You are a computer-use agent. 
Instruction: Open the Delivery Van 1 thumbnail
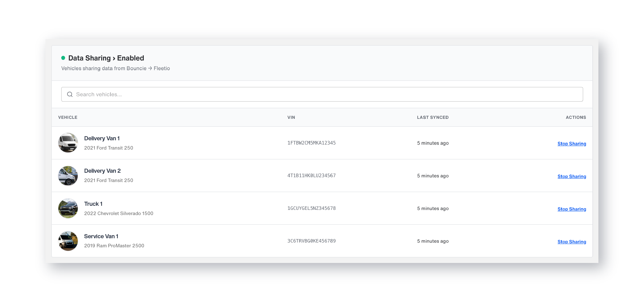[68, 143]
